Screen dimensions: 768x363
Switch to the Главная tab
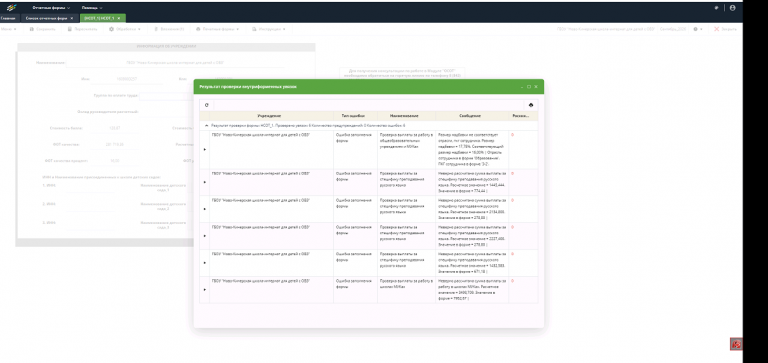(x=8, y=18)
